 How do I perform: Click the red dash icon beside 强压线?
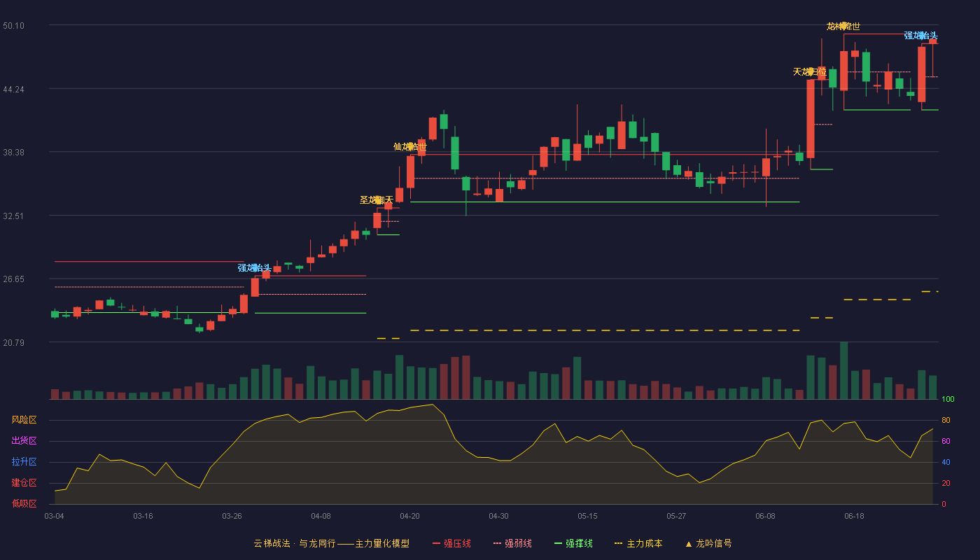(436, 543)
